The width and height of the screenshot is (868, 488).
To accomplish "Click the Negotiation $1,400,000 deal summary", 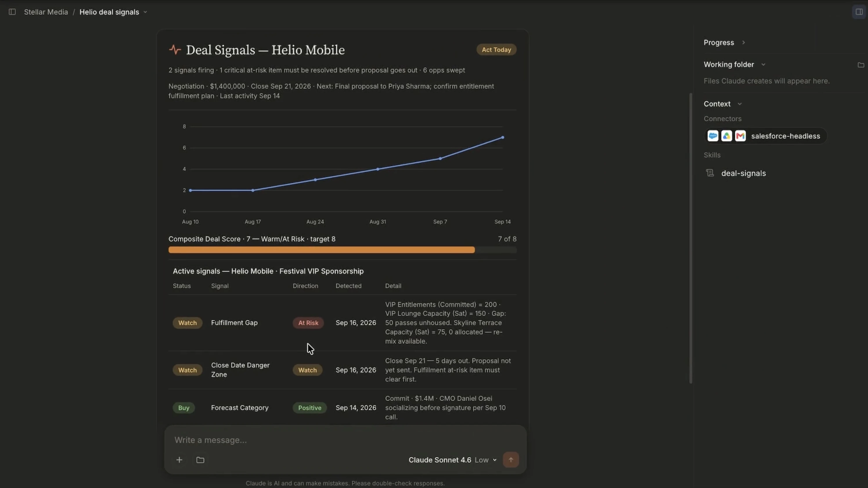I will [331, 91].
